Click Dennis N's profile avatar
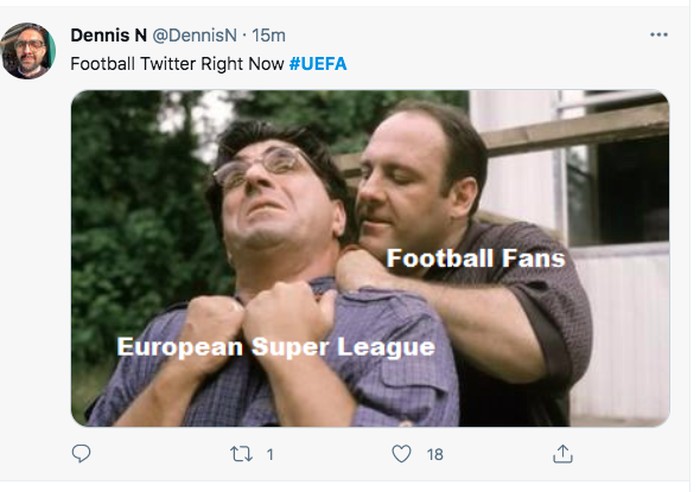 27,50
